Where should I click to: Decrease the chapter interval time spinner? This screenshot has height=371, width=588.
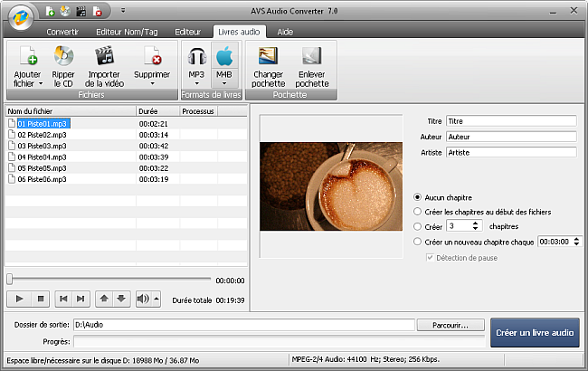pyautogui.click(x=577, y=243)
